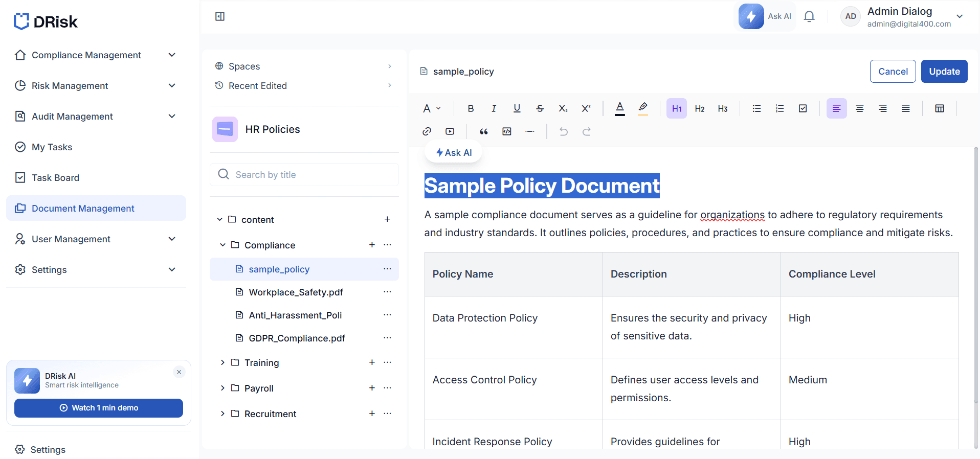Insert a numbered list
980x459 pixels.
tap(779, 108)
